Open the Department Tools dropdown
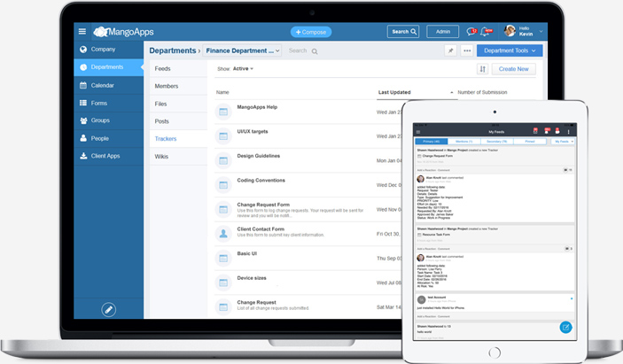Image resolution: width=623 pixels, height=364 pixels. 510,50
